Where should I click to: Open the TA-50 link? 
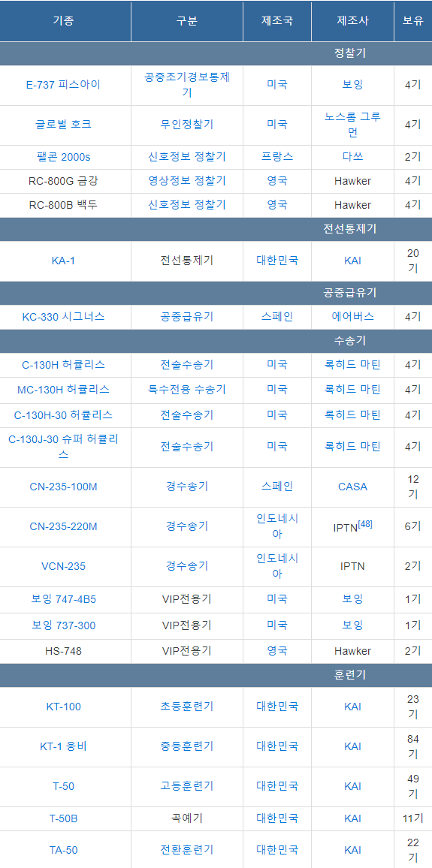click(63, 850)
